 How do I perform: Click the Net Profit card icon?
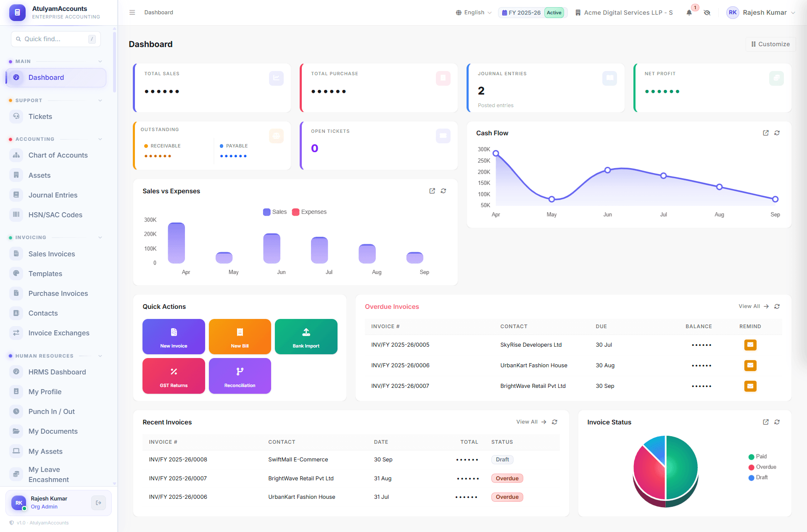776,78
